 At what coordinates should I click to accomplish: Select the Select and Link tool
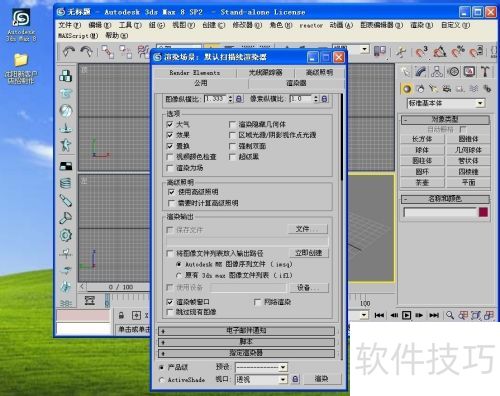(107, 52)
